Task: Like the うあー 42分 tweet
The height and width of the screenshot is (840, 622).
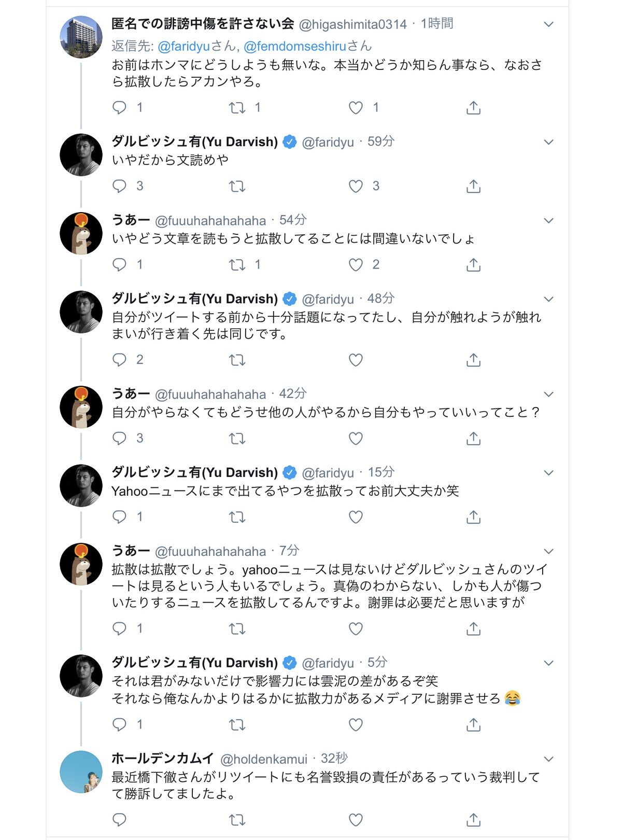Action: (x=356, y=439)
